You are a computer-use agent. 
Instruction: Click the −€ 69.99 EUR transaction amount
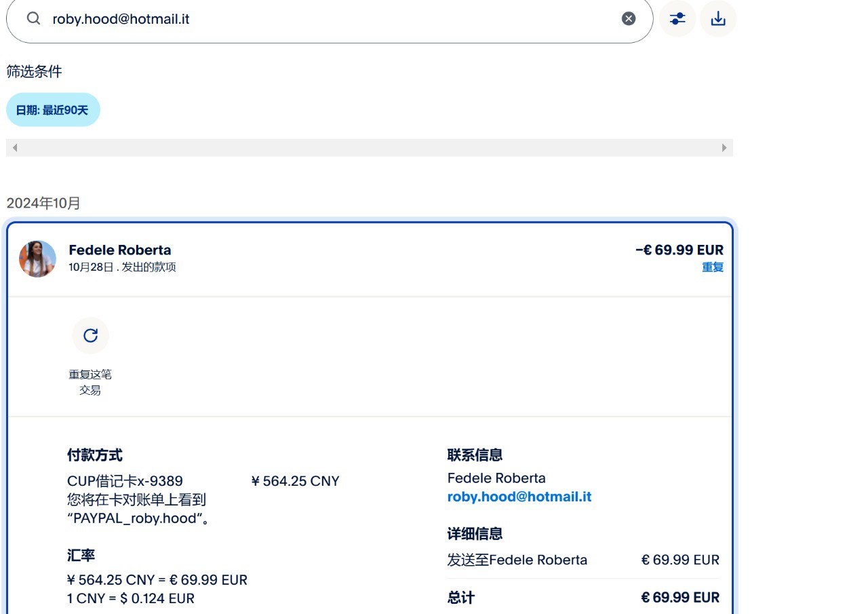pos(679,250)
